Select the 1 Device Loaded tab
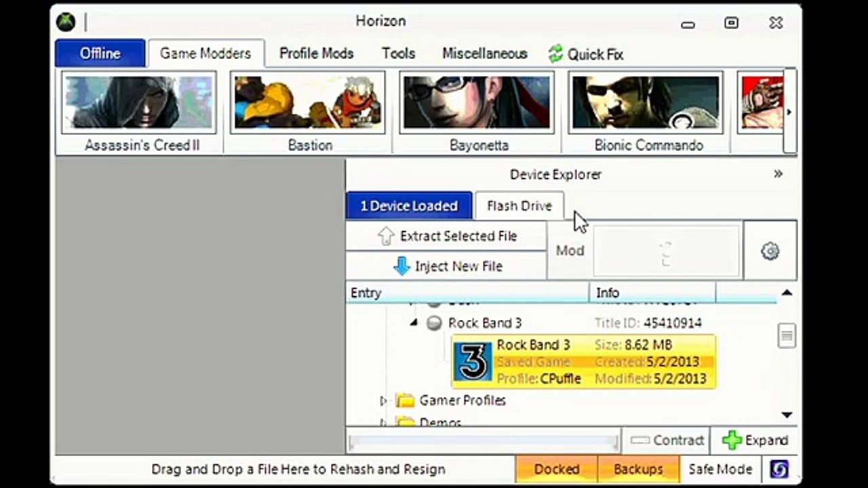Screen dimensions: 868x488 pyautogui.click(x=409, y=205)
